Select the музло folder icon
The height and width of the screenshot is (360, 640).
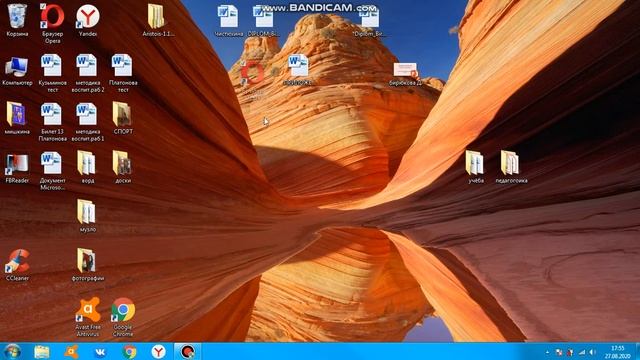[x=87, y=216]
